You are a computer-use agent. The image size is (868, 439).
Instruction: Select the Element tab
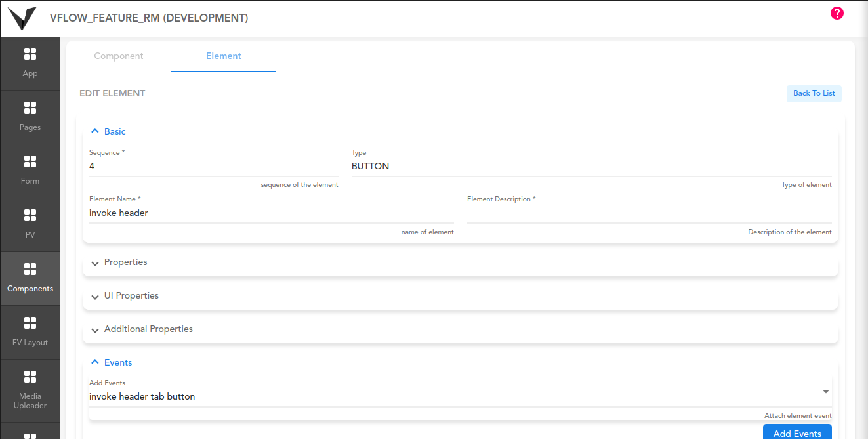(224, 56)
